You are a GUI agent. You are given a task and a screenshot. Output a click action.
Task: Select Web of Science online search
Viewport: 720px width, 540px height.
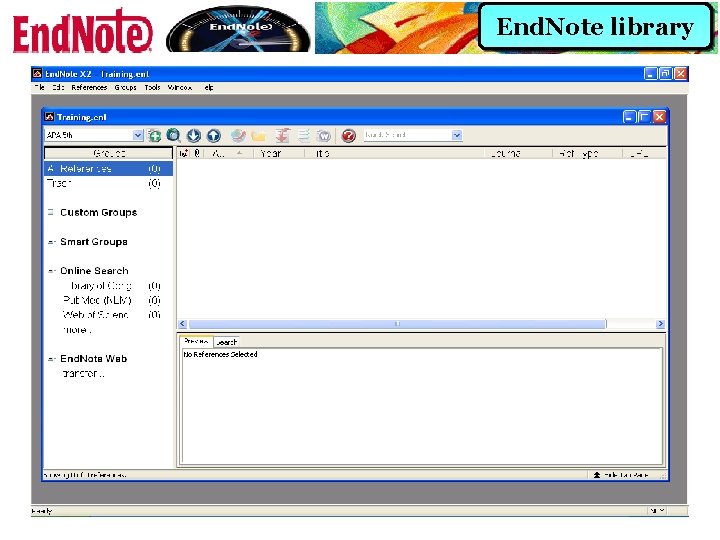[x=108, y=315]
